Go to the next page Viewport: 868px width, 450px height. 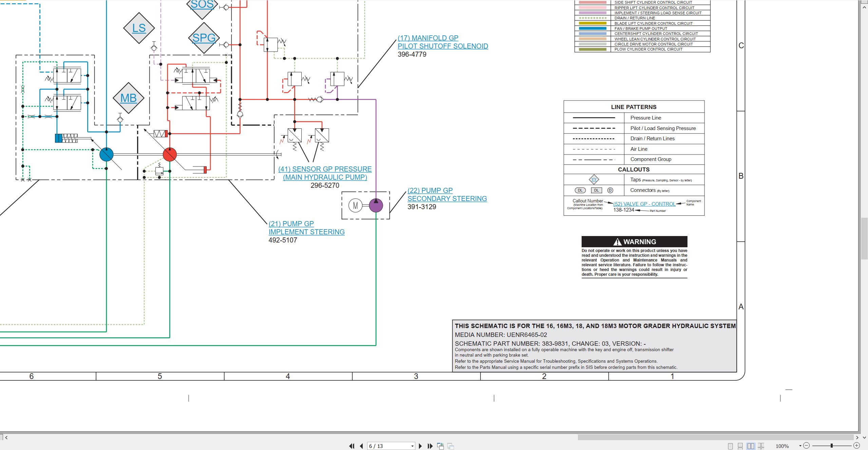coord(420,446)
